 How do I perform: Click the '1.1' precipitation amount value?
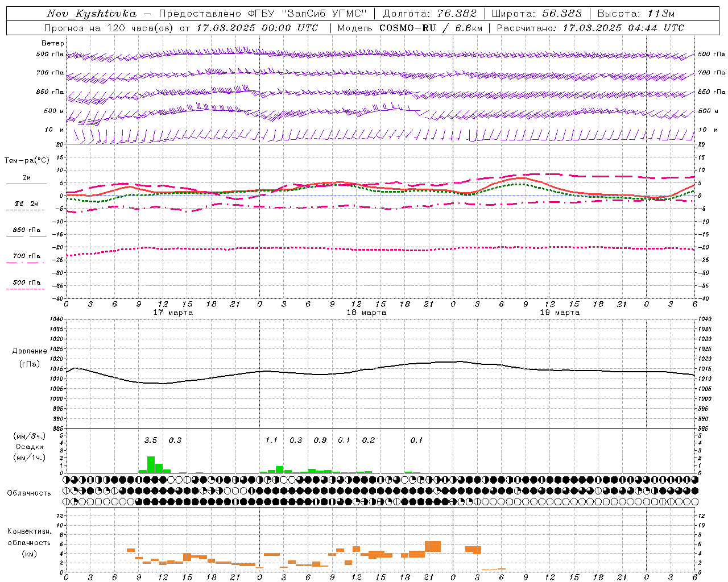272,440
